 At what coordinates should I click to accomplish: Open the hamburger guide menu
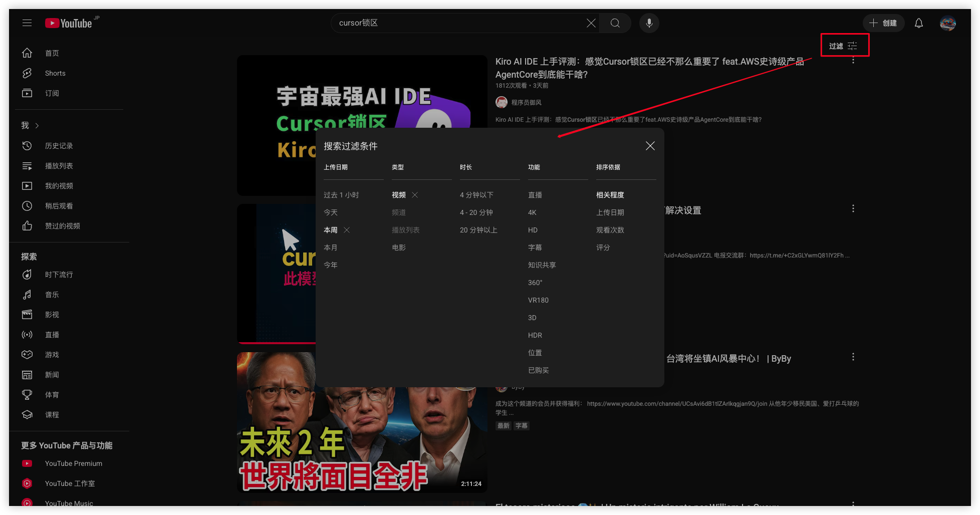pos(27,23)
